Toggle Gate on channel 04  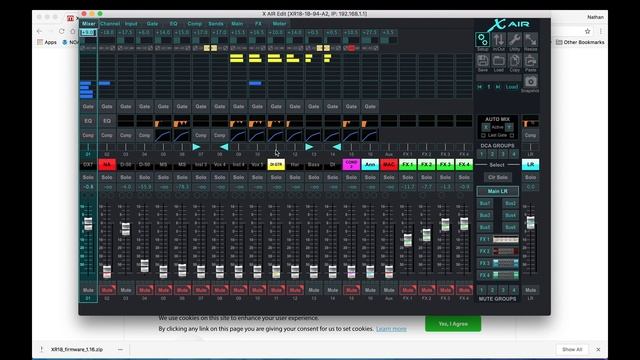[144, 107]
